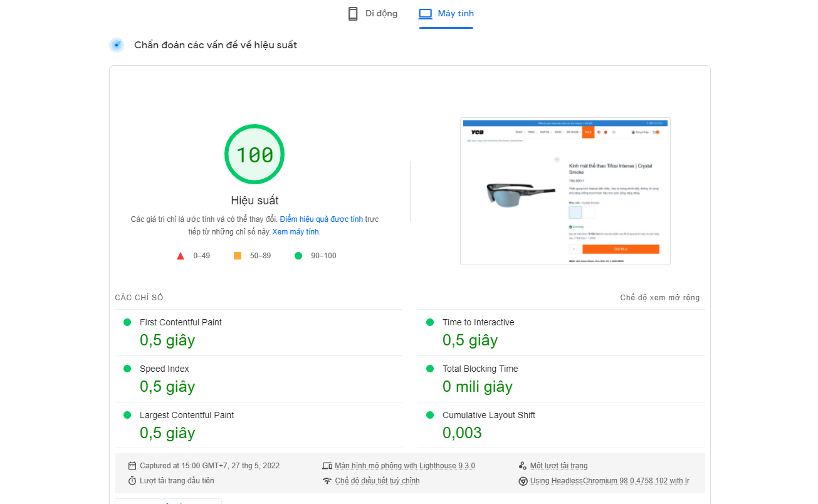Click the emulated screen device icon
The image size is (818, 504).
click(x=327, y=466)
